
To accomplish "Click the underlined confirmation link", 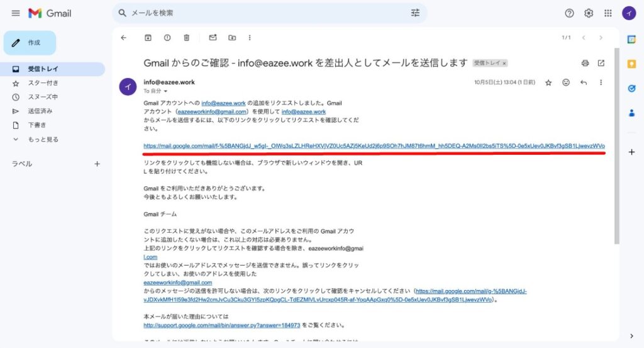I will [x=374, y=146].
